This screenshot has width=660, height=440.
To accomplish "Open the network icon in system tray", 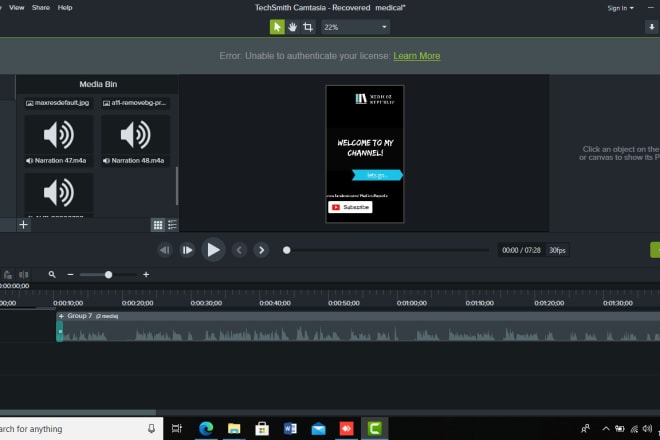I will pos(634,429).
